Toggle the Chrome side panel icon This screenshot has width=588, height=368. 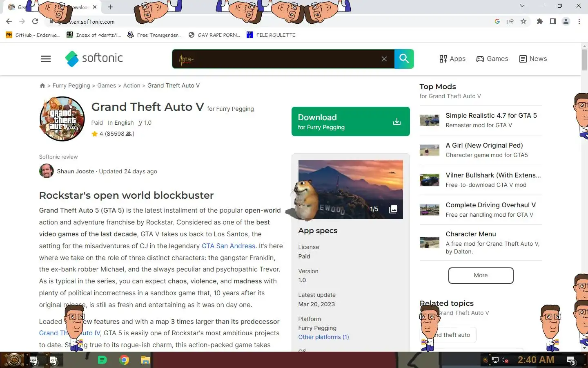click(x=553, y=22)
